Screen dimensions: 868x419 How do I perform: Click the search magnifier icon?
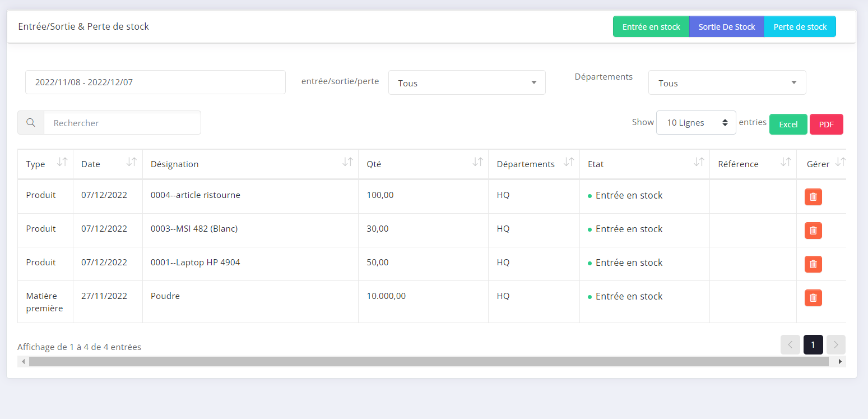31,123
